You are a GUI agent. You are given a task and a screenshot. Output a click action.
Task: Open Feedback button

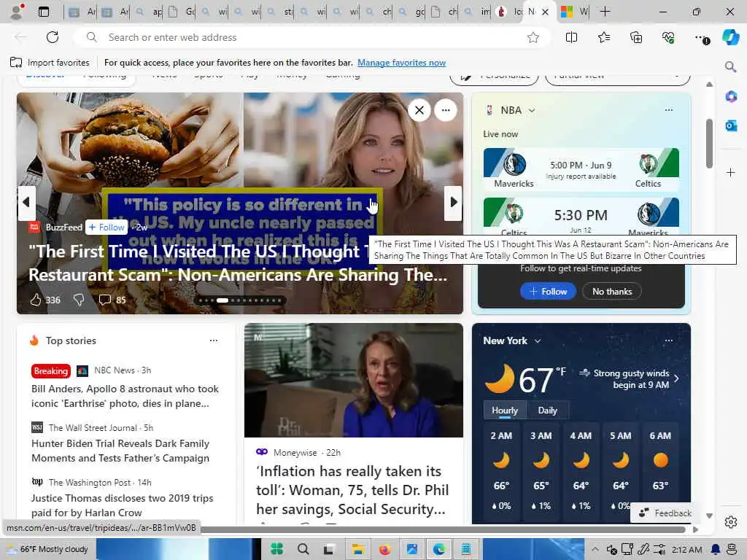665,513
